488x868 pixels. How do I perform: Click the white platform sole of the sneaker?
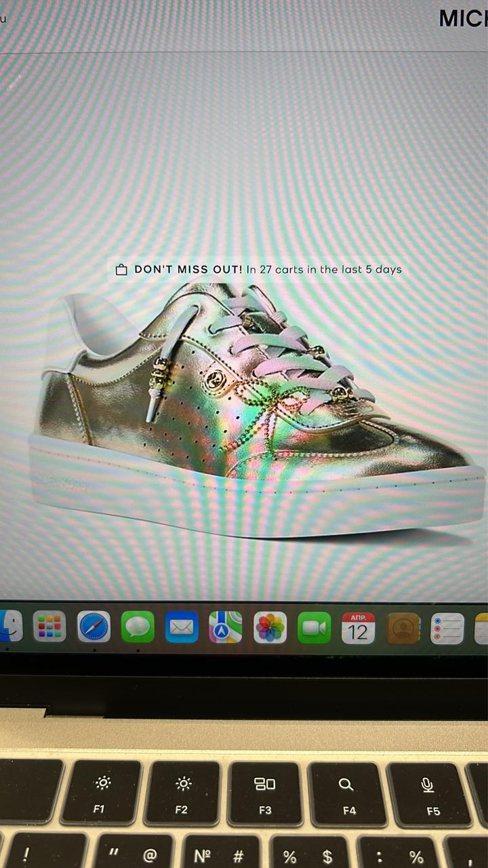258,502
